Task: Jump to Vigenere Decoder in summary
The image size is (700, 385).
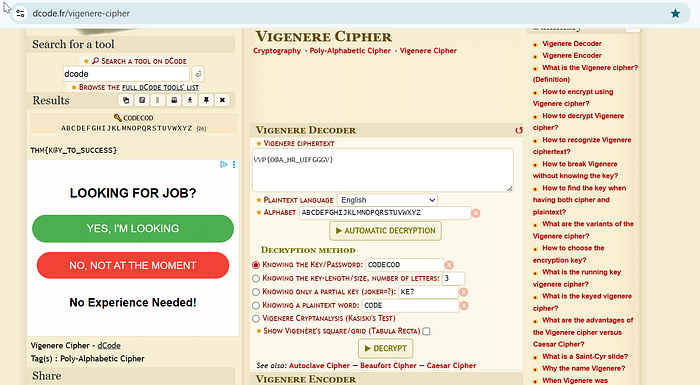Action: [572, 44]
